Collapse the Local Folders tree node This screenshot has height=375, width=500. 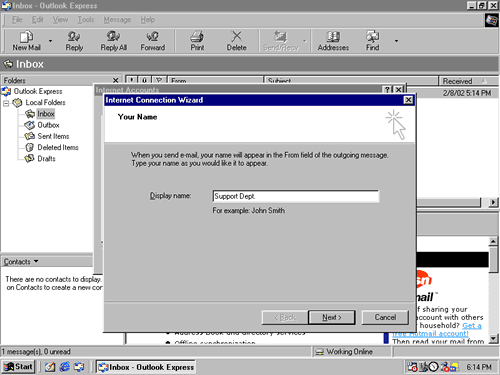[6, 103]
